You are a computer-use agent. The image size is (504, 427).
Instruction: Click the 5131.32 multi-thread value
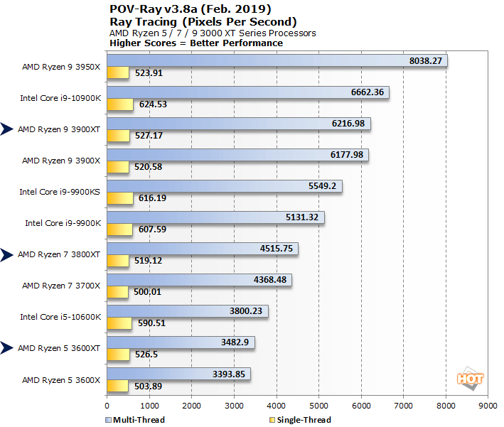pyautogui.click(x=302, y=217)
